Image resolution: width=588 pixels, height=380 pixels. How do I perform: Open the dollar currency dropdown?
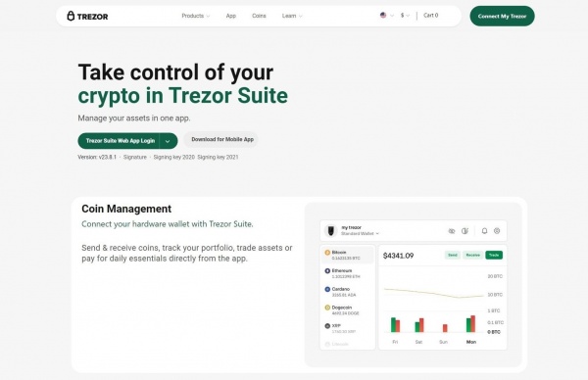pos(405,16)
